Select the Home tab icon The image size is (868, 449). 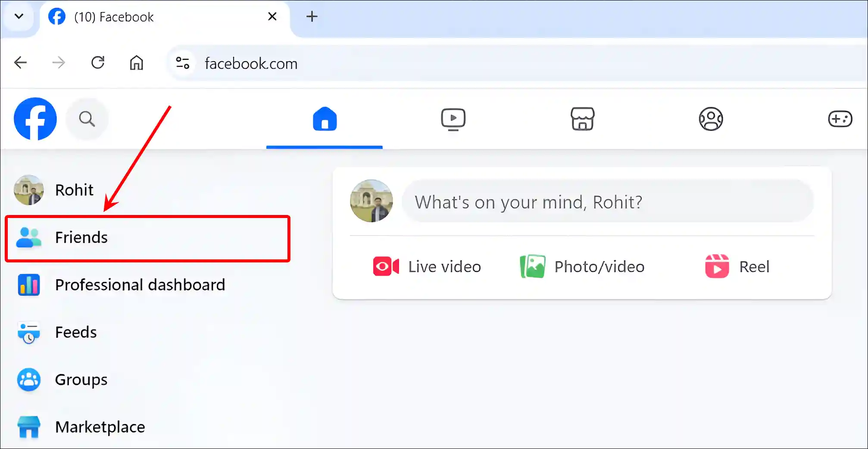coord(325,119)
